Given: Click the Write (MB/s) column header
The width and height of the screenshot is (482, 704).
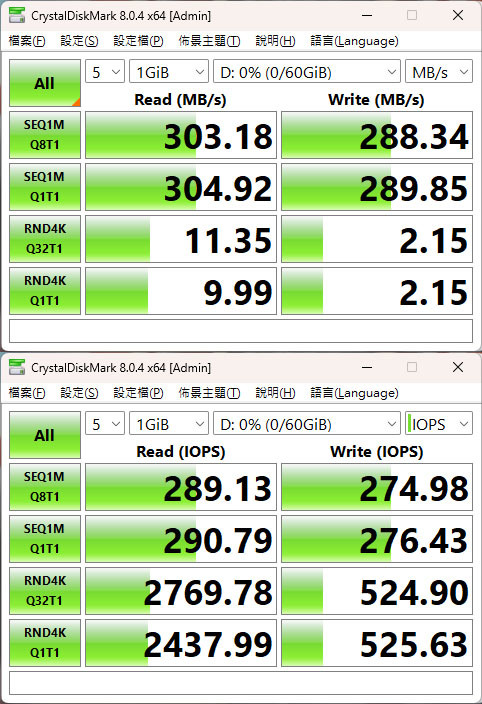Looking at the screenshot, I should click(376, 100).
